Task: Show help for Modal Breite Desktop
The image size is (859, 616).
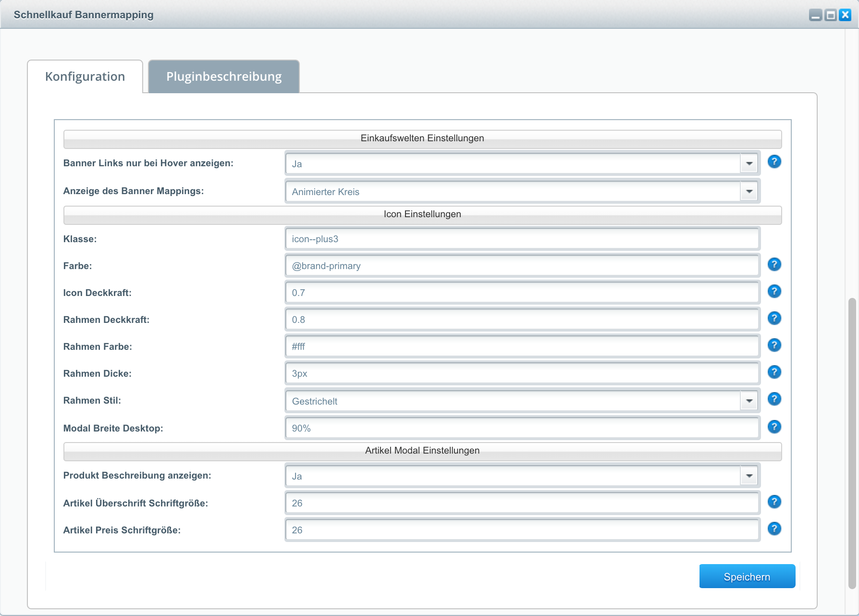Action: point(774,427)
